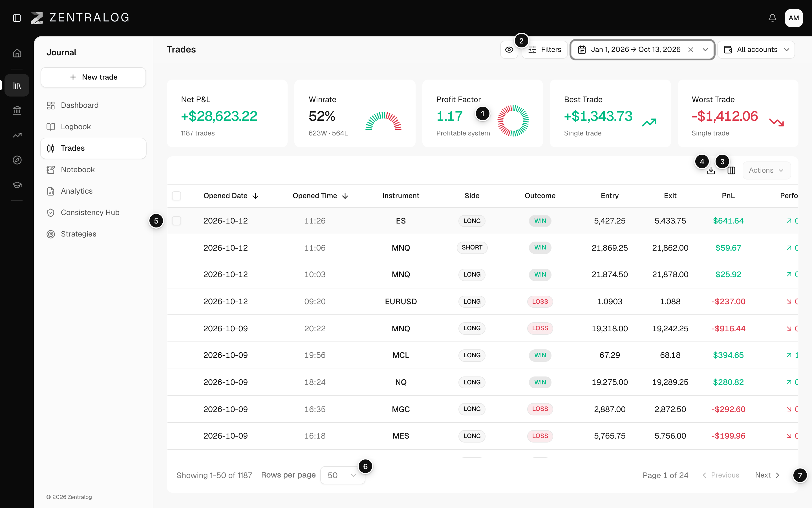The height and width of the screenshot is (508, 812).
Task: Sort by Opened Date column
Action: pos(231,196)
